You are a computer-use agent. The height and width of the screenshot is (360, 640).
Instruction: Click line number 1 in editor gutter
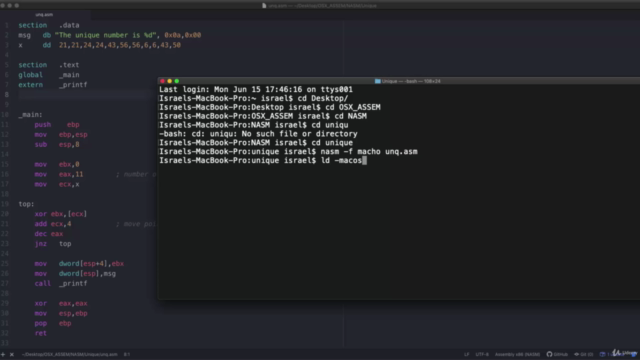[x=7, y=25]
